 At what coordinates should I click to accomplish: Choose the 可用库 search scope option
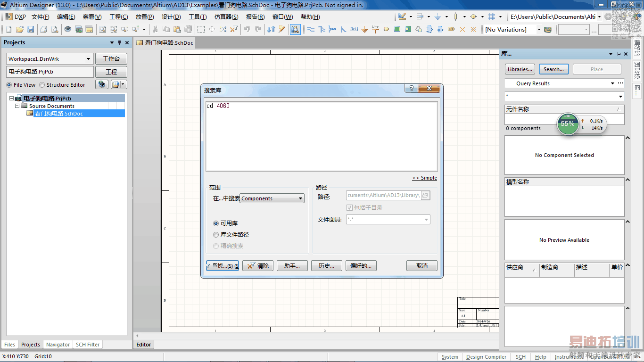(x=216, y=223)
